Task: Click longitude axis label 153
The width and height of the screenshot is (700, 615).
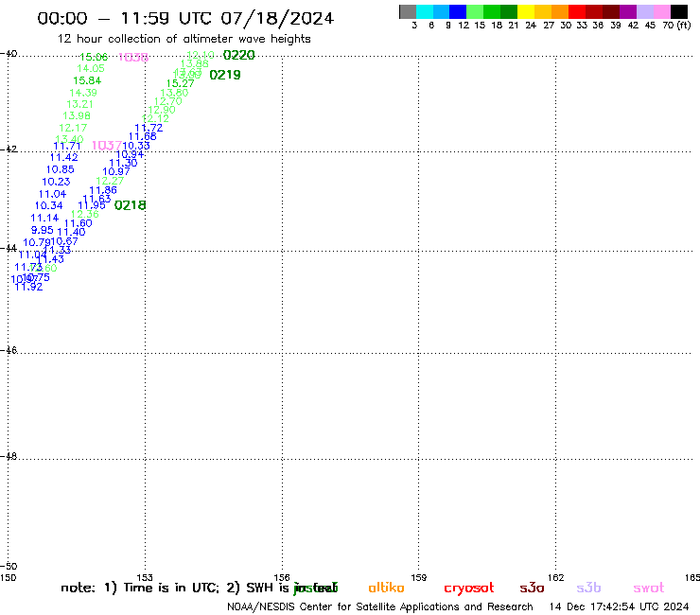Action: point(145,577)
